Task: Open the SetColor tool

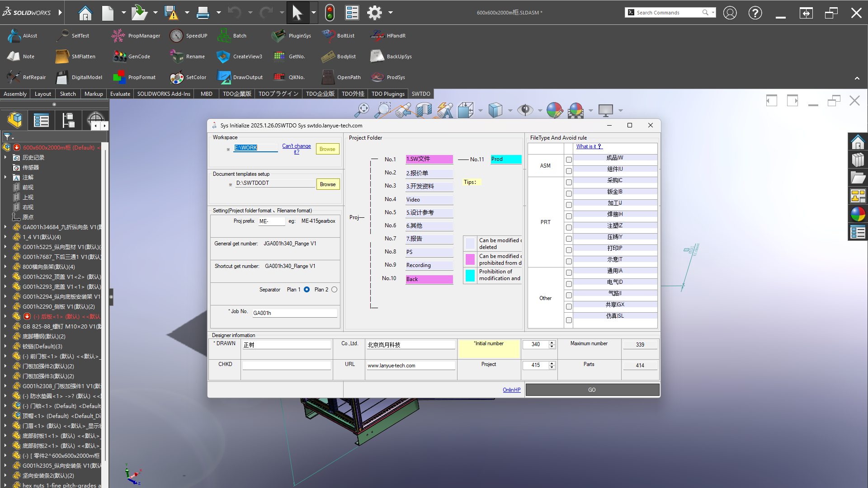Action: (177, 77)
